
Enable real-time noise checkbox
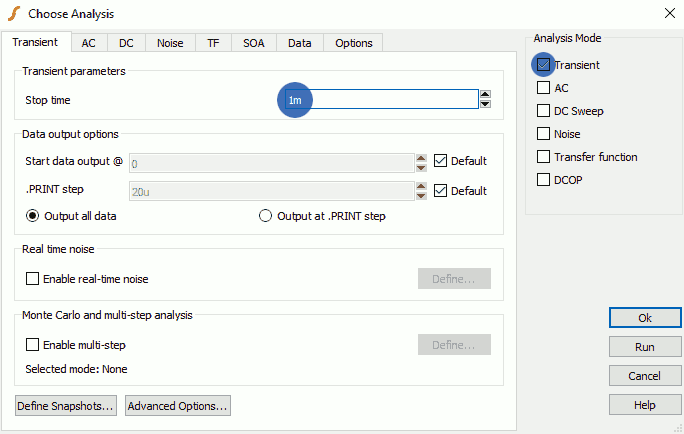tap(32, 279)
